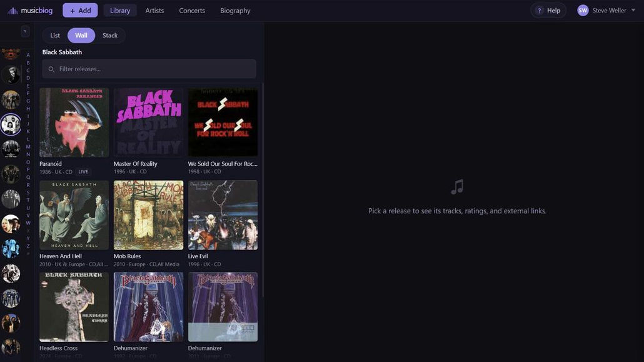Open the Library tab

tap(120, 11)
